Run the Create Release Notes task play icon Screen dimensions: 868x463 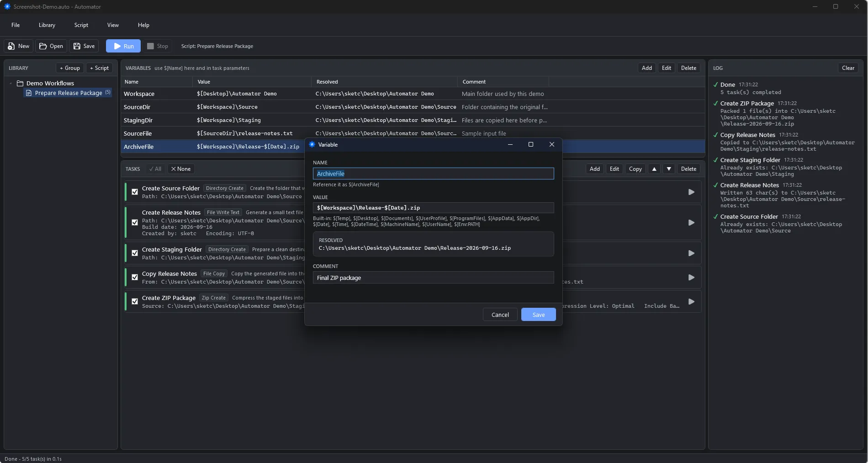click(691, 223)
